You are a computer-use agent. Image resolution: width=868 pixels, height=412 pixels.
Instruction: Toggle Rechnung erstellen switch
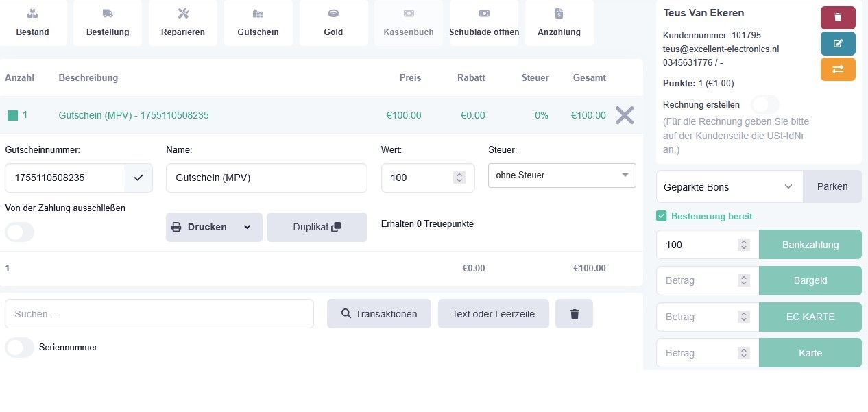pyautogui.click(x=765, y=105)
